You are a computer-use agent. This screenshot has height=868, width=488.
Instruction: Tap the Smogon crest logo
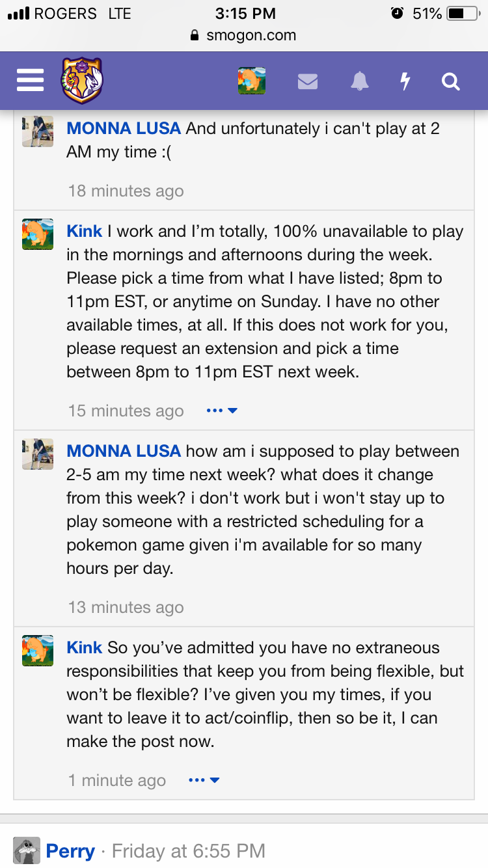82,80
